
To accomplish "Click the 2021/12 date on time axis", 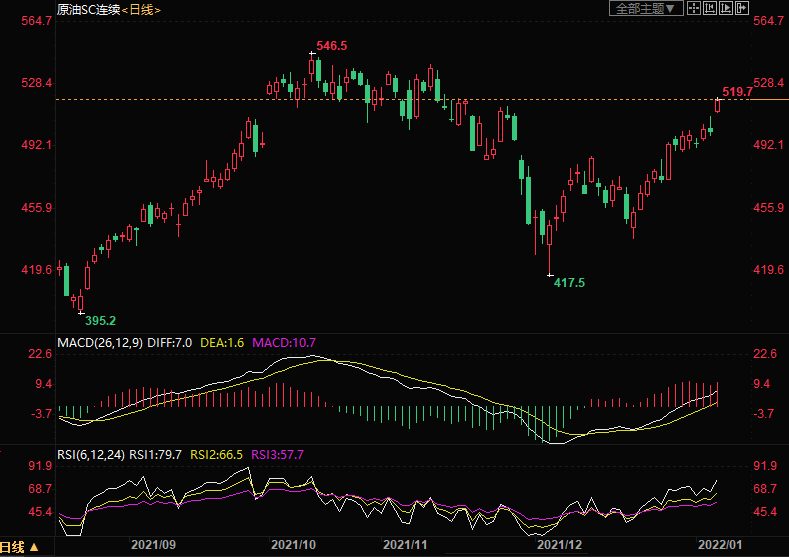I will [x=559, y=546].
